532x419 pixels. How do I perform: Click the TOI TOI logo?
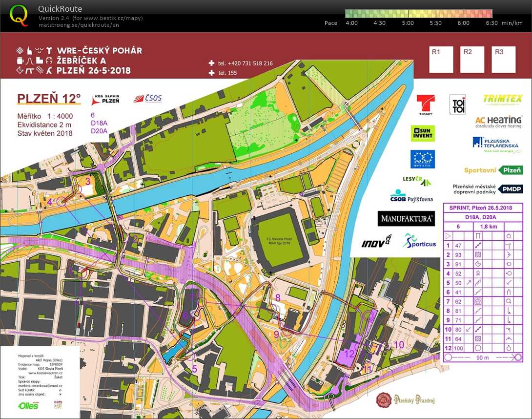[x=457, y=105]
